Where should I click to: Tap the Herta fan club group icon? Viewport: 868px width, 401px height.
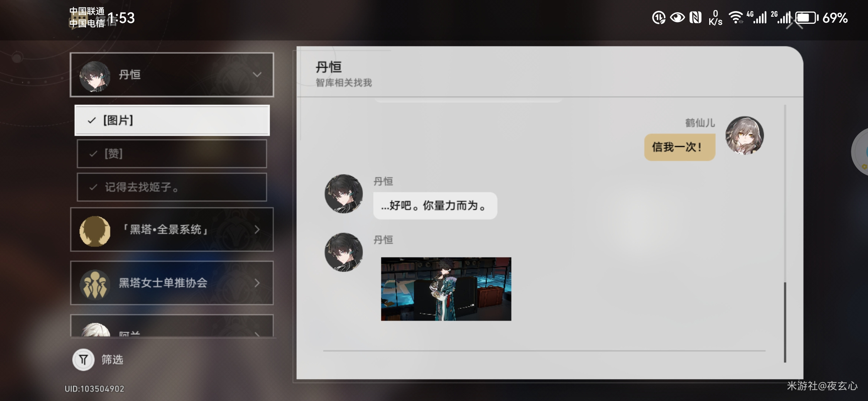pos(95,284)
